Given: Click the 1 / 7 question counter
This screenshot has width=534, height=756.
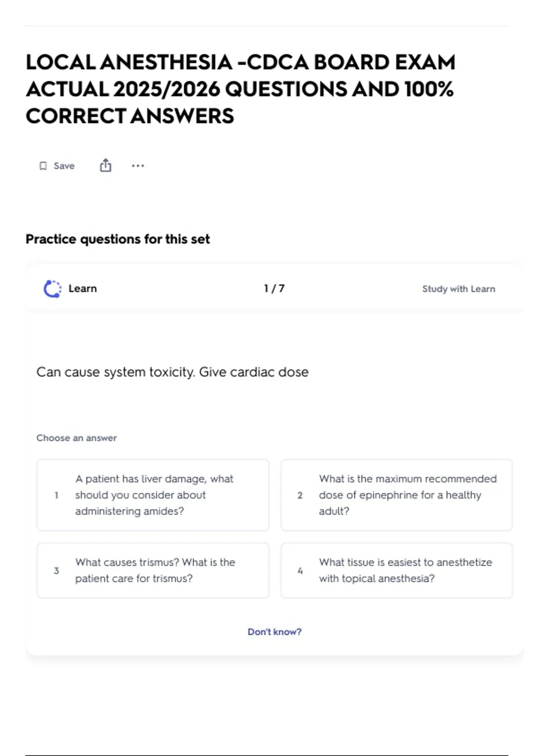Looking at the screenshot, I should click(274, 289).
